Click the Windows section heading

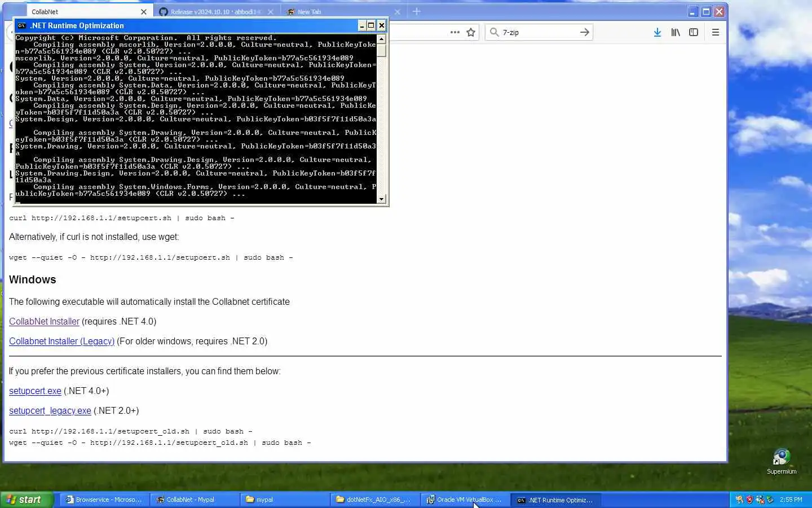pyautogui.click(x=33, y=279)
